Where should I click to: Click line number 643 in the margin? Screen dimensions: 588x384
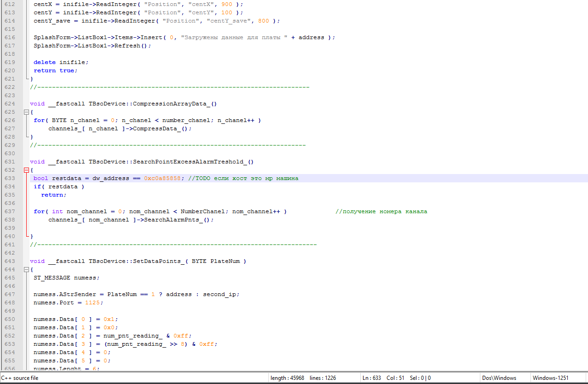click(10, 261)
